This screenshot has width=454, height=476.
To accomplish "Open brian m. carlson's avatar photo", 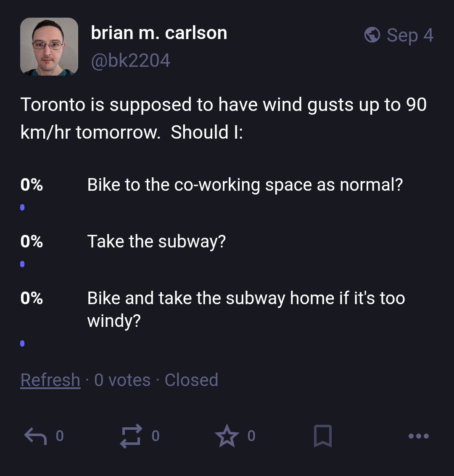I will coord(49,47).
